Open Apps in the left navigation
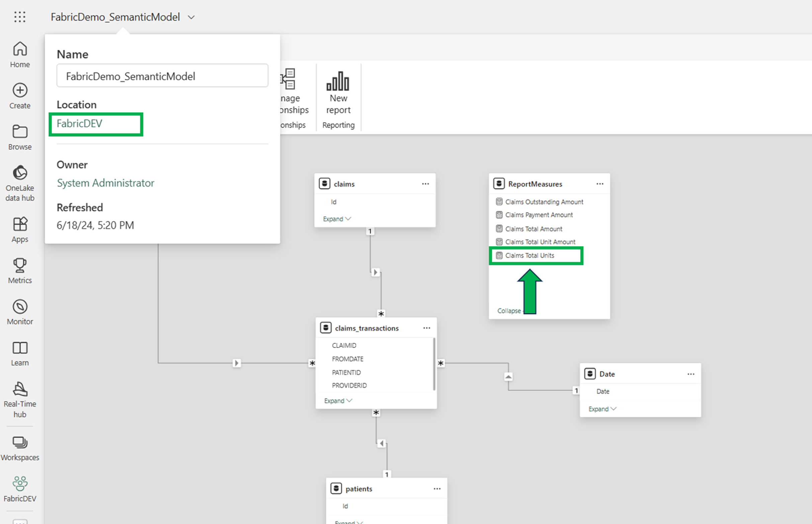812x524 pixels. (20, 230)
